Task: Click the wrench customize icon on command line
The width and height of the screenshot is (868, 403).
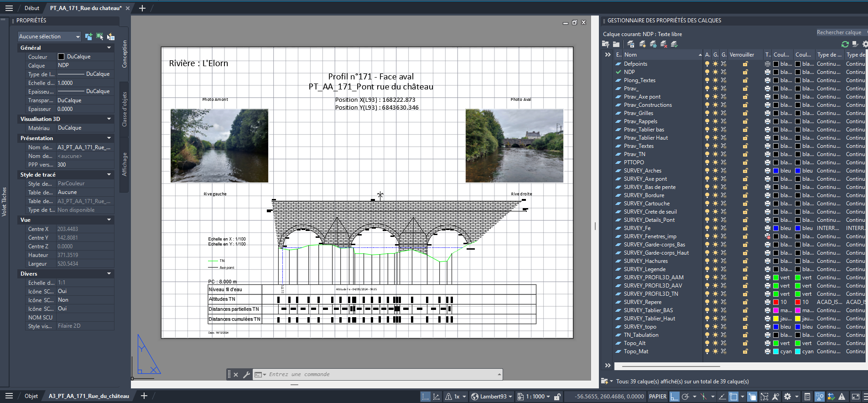Action: (x=246, y=375)
